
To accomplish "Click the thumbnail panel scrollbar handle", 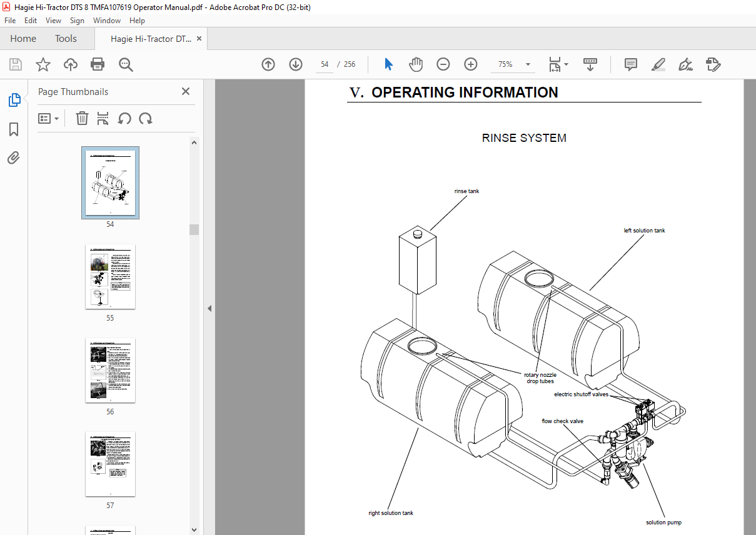I will click(x=194, y=229).
